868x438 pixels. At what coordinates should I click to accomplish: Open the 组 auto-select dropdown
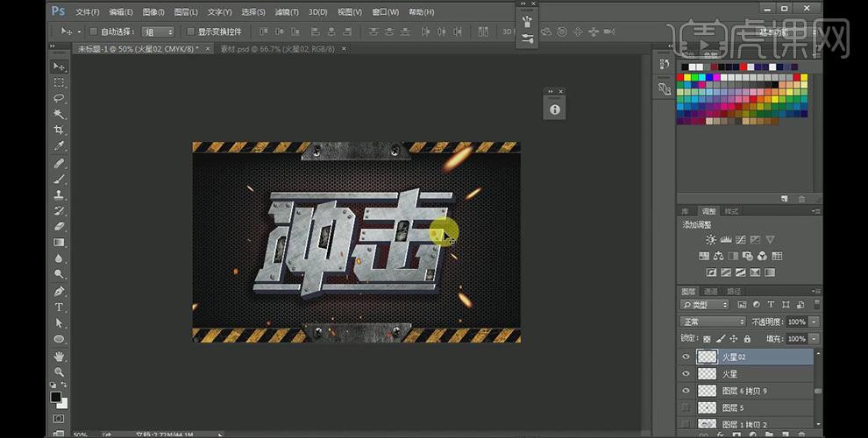[x=159, y=32]
